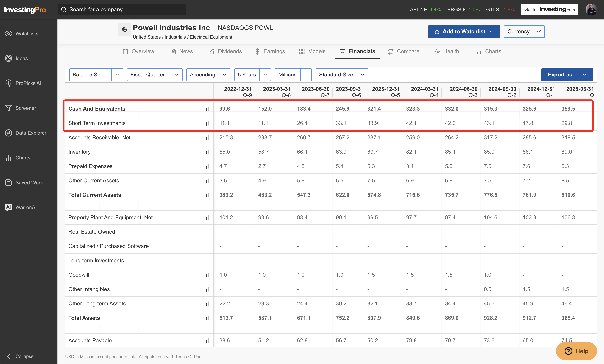This screenshot has width=604, height=364.
Task: Chart the Property Plant And Equipment row
Action: pyautogui.click(x=207, y=218)
